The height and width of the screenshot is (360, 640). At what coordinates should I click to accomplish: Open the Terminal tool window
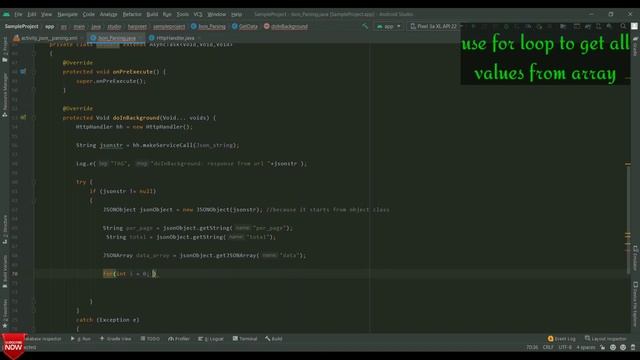point(245,339)
